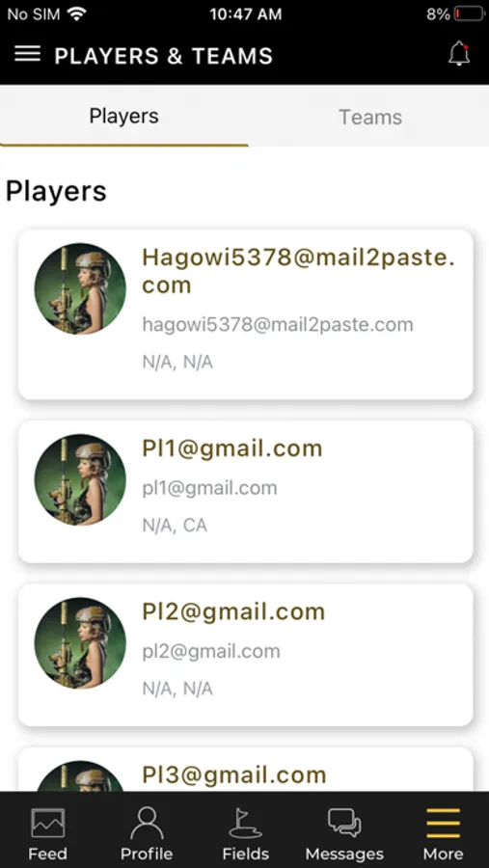Tap the hagowi5378@mail2paste.com email subtitle

pyautogui.click(x=278, y=324)
